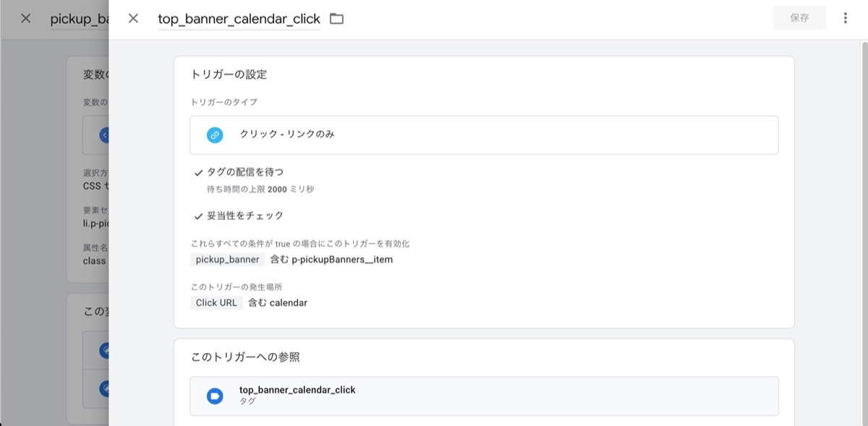Click the first reference icon in background card
Viewport: 868px width, 426px height.
pos(104,351)
